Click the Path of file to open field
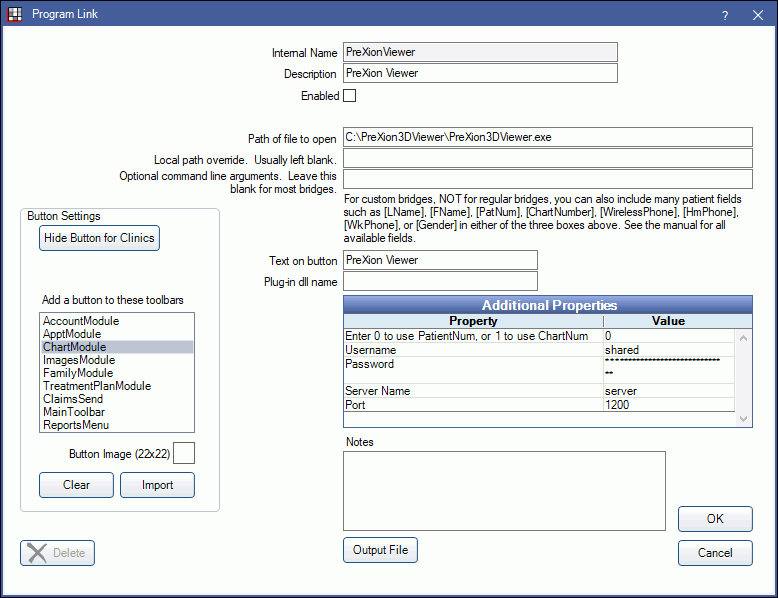 tap(547, 137)
